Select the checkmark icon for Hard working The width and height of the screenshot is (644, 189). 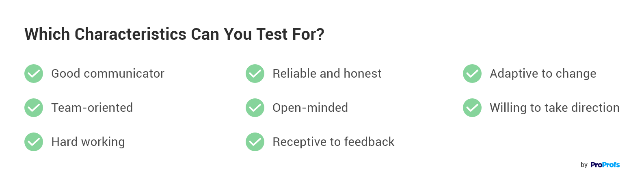[34, 142]
